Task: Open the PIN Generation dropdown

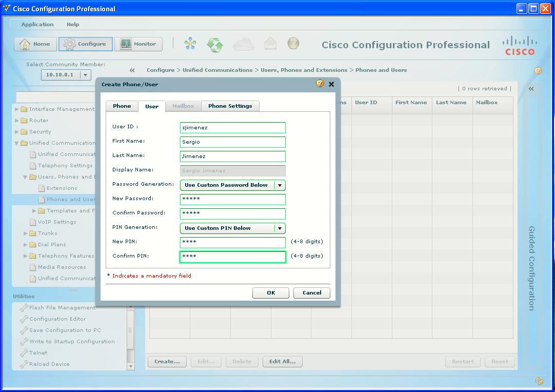Action: click(x=280, y=228)
